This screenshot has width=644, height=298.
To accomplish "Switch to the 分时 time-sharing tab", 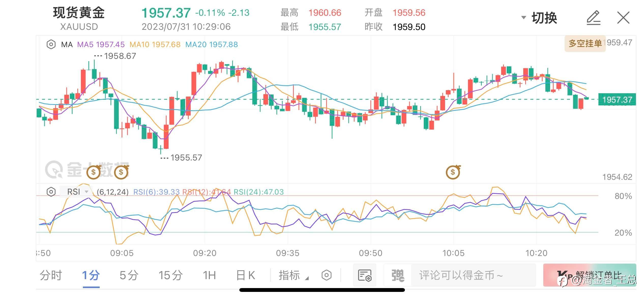I will 51,275.
